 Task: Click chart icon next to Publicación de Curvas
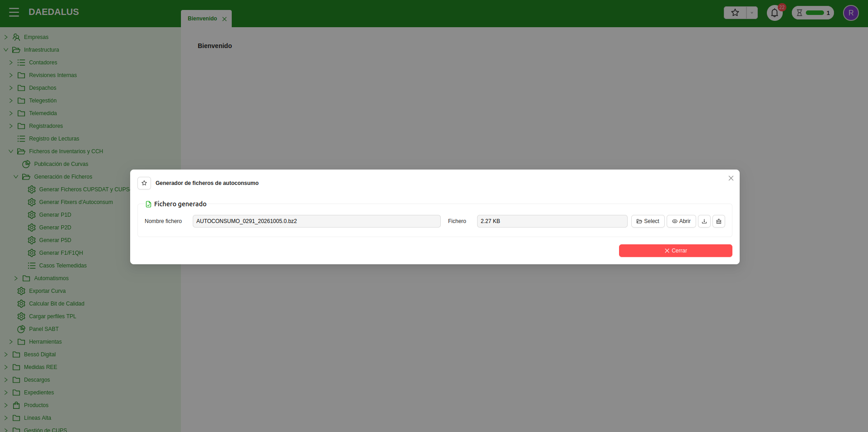(26, 164)
